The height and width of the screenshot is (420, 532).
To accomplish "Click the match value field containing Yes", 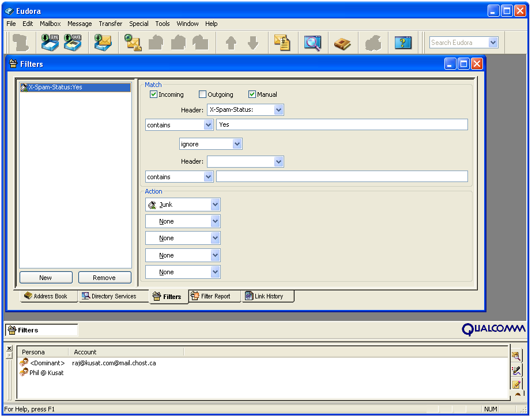I will coord(342,124).
